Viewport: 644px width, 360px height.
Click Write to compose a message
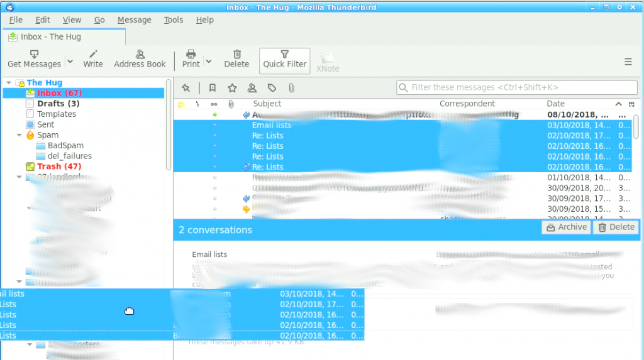pos(93,59)
